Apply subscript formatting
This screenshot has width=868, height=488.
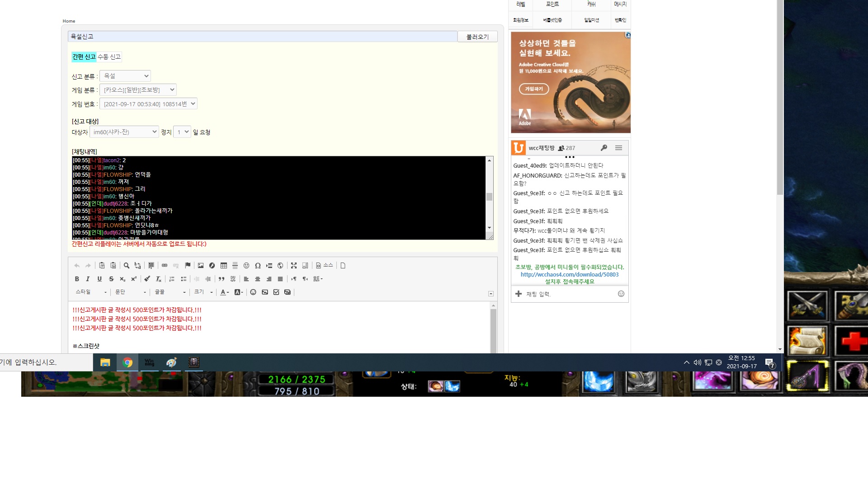tap(123, 279)
